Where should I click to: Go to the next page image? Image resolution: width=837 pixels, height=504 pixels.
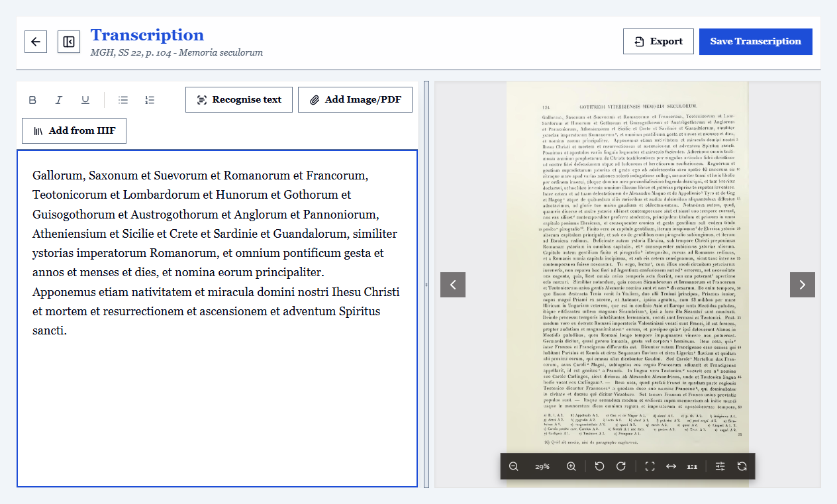pyautogui.click(x=803, y=285)
